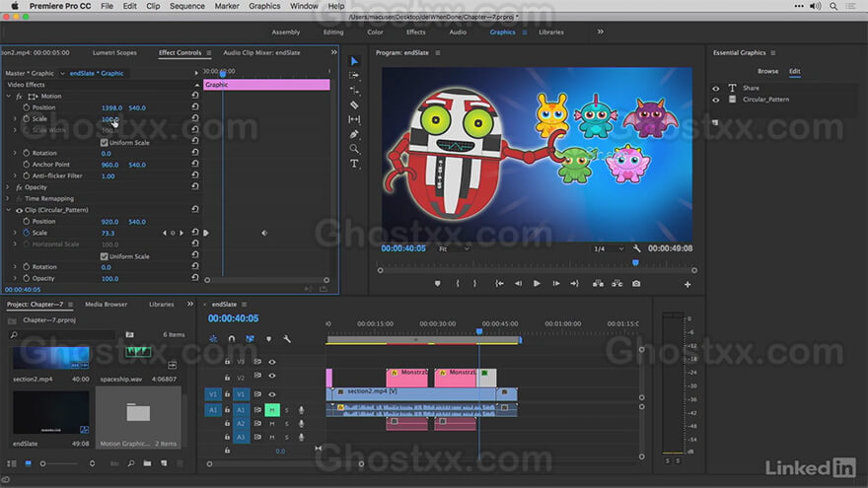Open Master Graphic clip dropdown
The height and width of the screenshot is (488, 868).
pos(62,73)
